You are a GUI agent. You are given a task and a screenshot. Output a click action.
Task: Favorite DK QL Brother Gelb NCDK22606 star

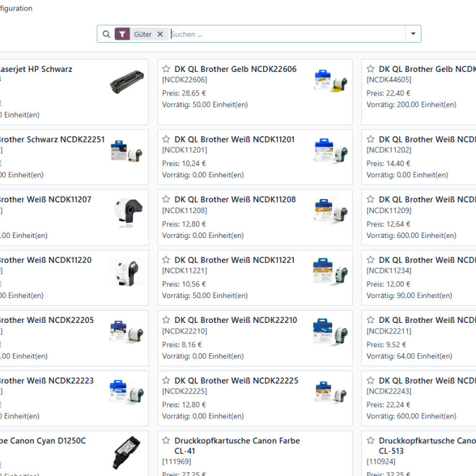point(166,69)
